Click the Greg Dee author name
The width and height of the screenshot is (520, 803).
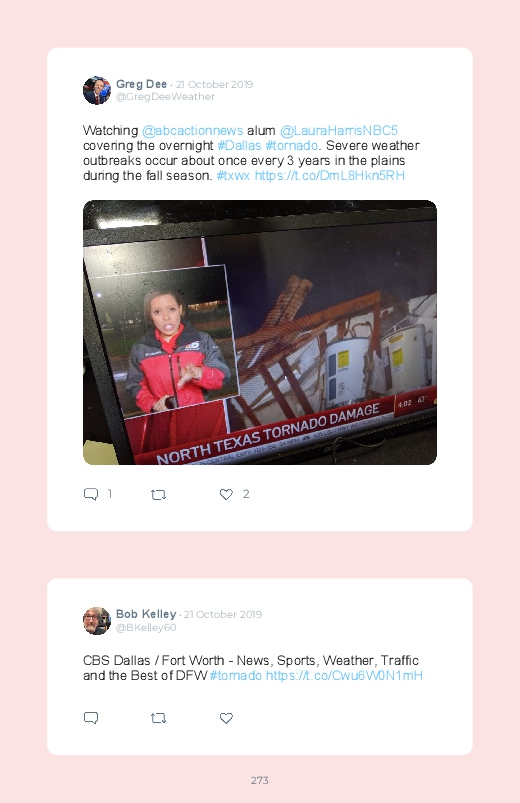click(141, 84)
